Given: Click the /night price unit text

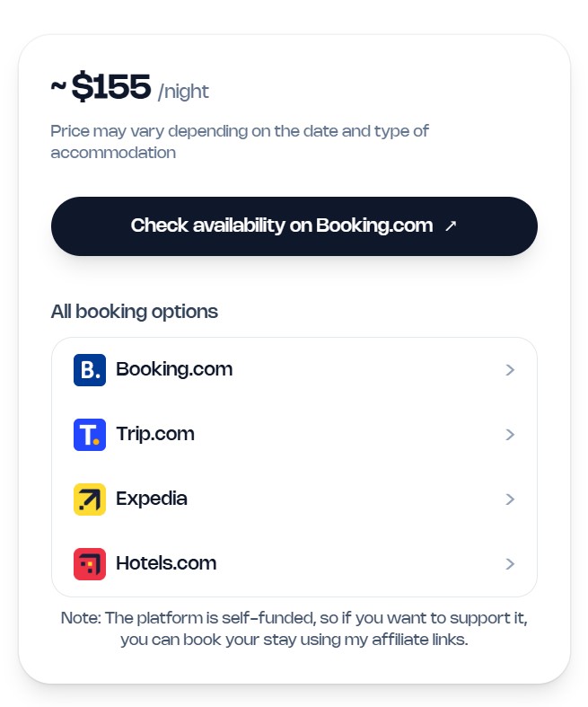Looking at the screenshot, I should [x=183, y=92].
